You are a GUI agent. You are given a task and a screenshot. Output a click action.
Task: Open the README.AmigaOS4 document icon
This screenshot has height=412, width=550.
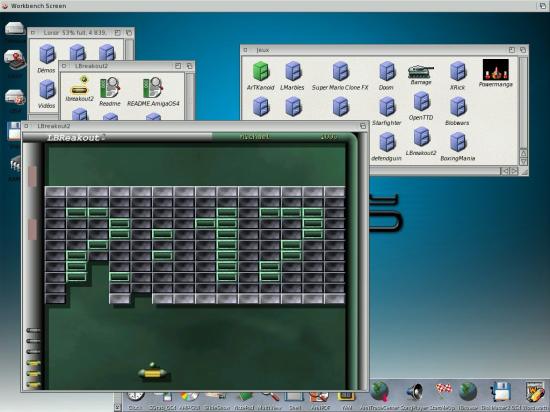[x=153, y=88]
